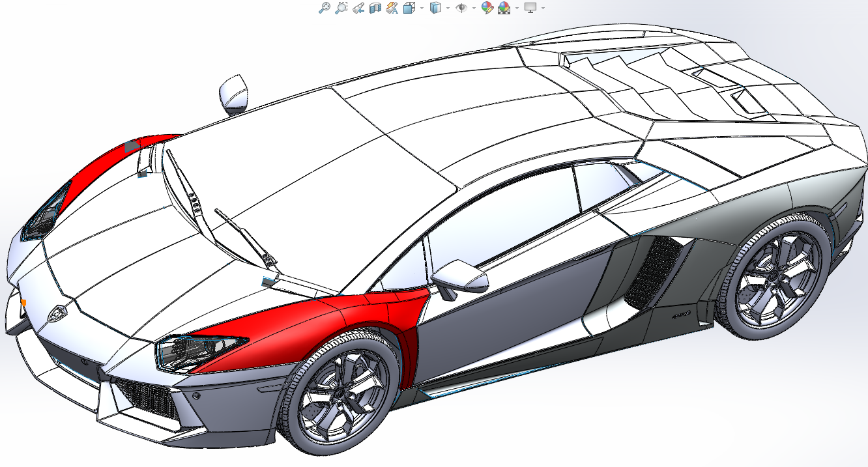The image size is (868, 467).
Task: Click the Apply Scene icon
Action: coord(504,8)
